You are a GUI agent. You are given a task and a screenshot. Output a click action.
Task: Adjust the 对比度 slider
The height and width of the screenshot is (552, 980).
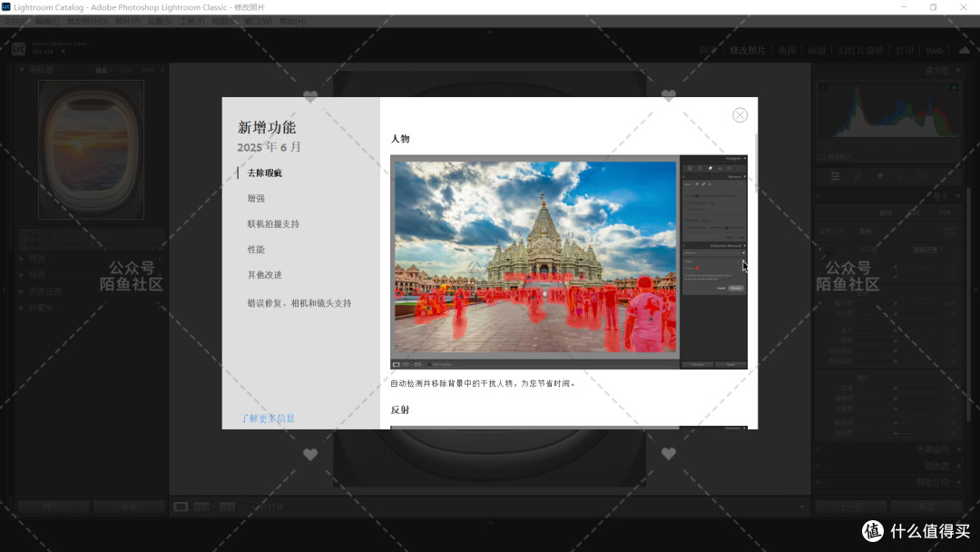(895, 313)
